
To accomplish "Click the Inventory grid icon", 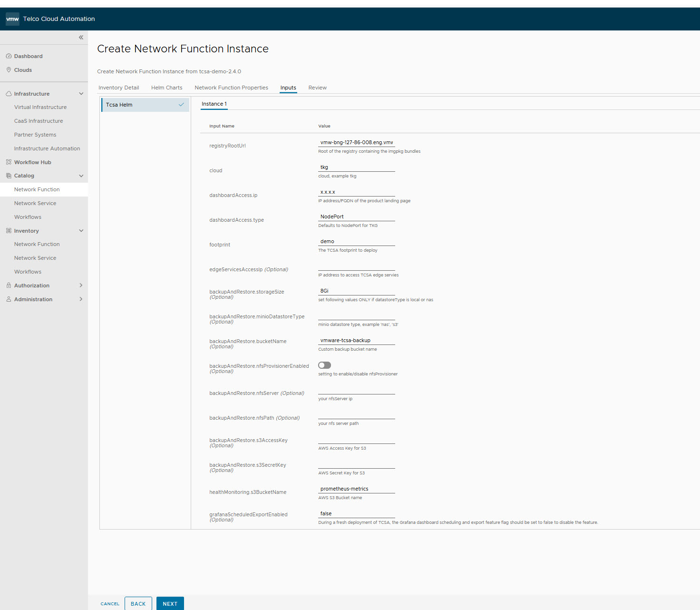I will pyautogui.click(x=9, y=231).
